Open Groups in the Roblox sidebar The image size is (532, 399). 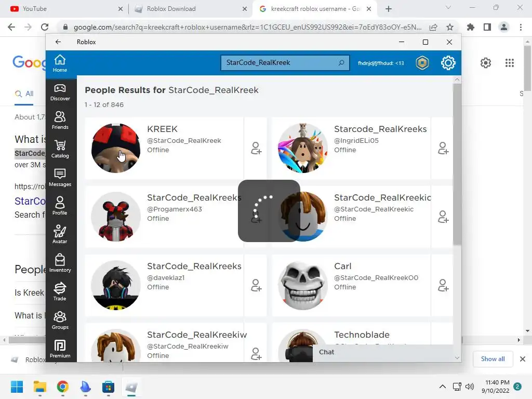[x=60, y=321]
